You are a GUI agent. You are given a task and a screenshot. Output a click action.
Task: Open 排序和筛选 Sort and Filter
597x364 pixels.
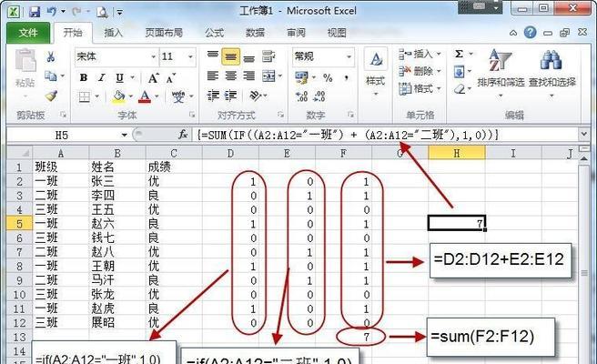click(501, 72)
